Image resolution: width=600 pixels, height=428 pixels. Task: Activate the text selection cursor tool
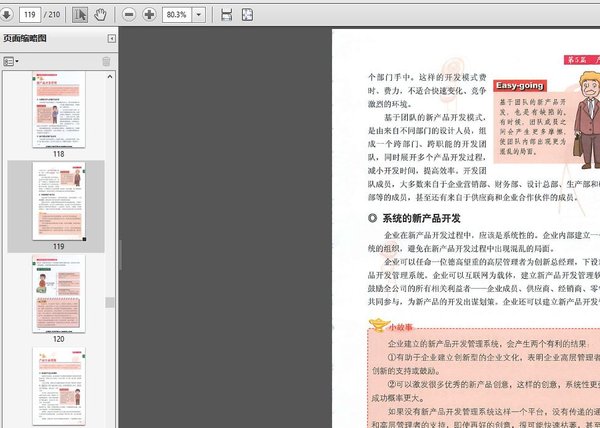tap(80, 15)
